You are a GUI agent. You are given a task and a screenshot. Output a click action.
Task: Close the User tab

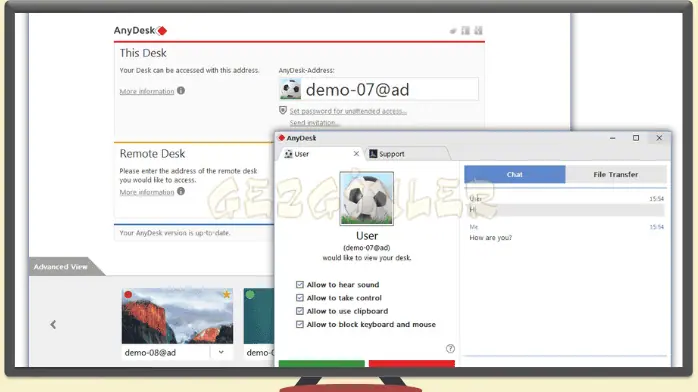[356, 154]
